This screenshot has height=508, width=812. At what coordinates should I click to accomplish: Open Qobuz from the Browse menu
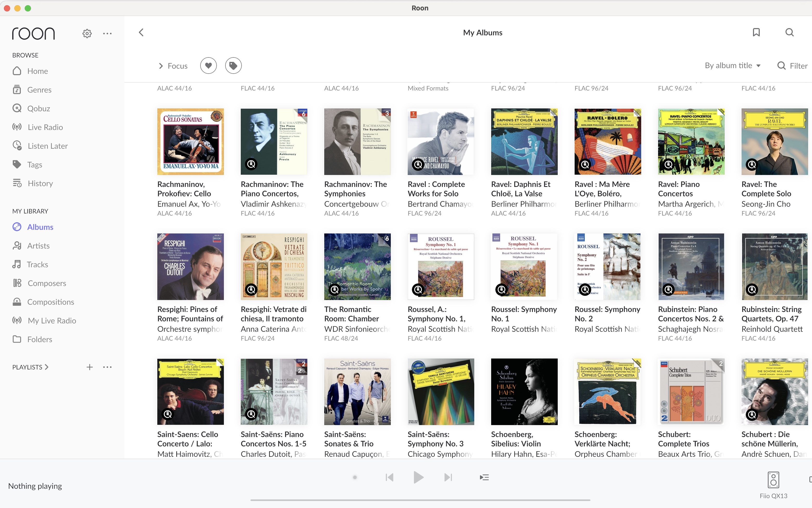(x=38, y=108)
